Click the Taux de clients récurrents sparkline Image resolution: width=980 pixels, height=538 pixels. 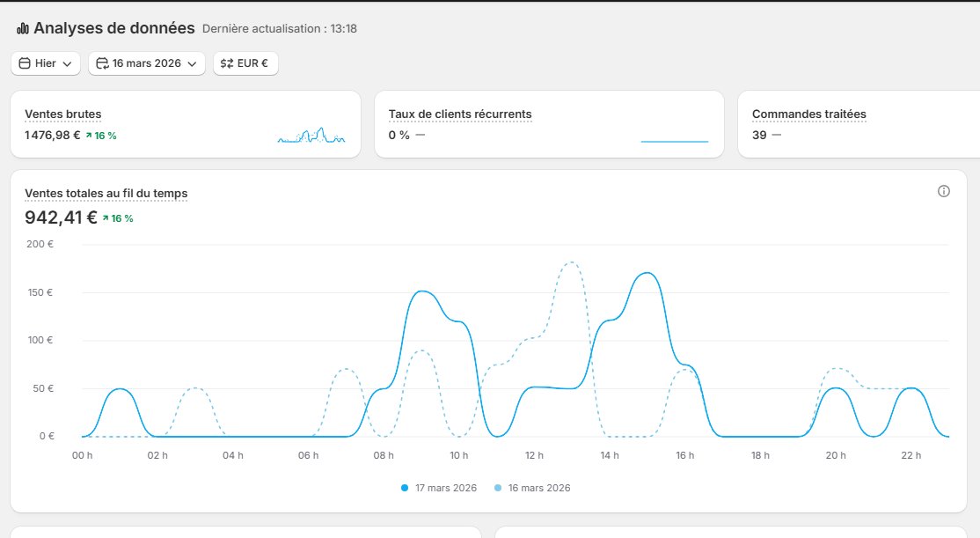[x=675, y=142]
